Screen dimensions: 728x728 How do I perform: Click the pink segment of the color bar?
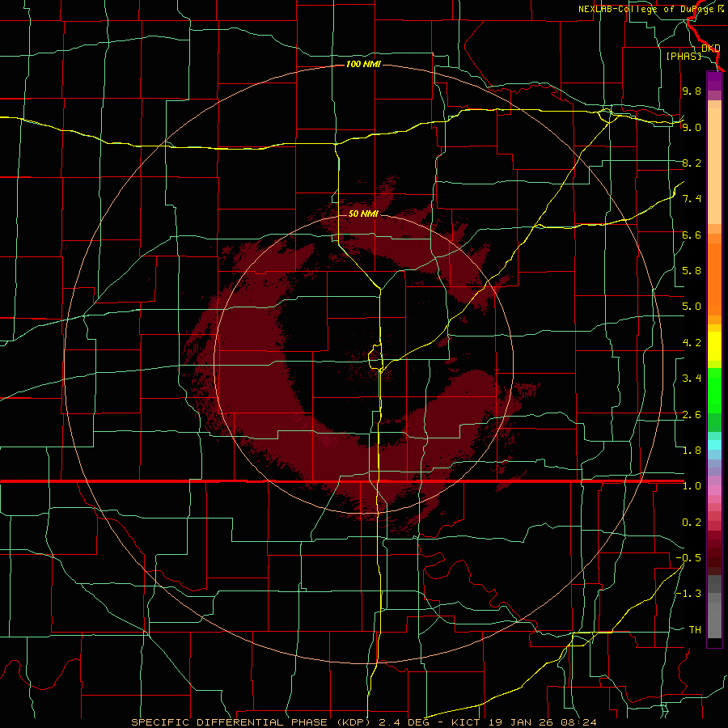(714, 490)
